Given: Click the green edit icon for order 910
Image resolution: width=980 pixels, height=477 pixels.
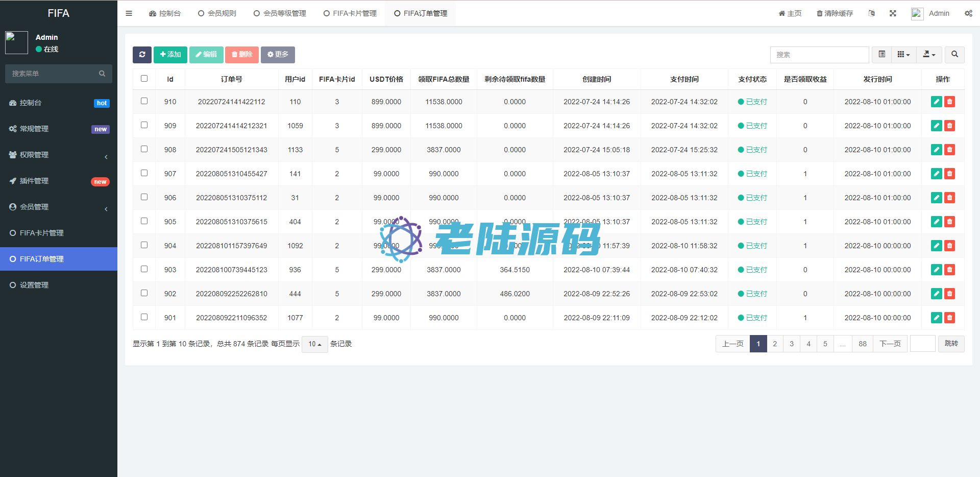Looking at the screenshot, I should [x=936, y=102].
